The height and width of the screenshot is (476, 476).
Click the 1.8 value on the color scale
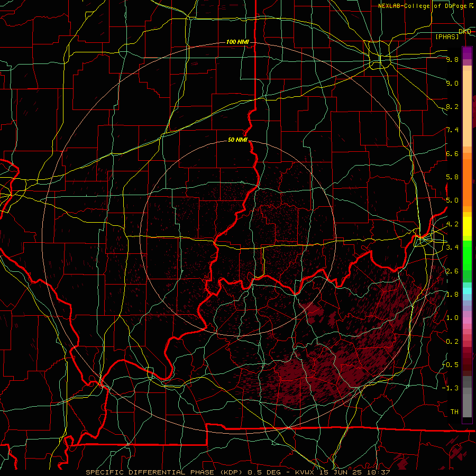coord(452,295)
